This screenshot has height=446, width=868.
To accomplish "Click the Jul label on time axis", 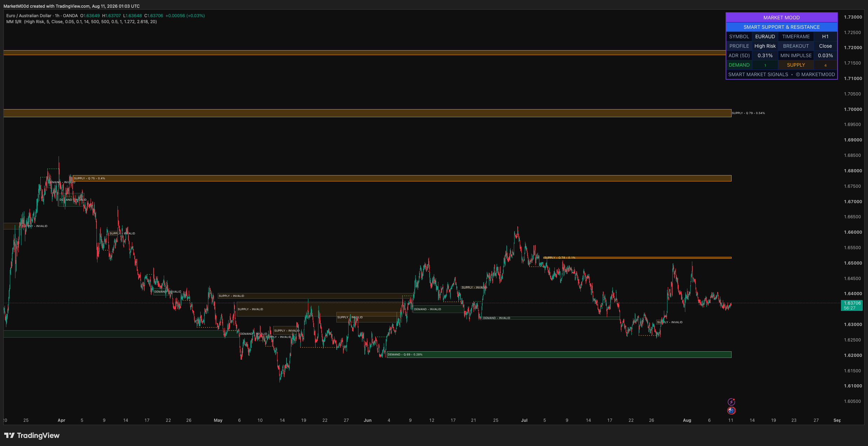I will 524,420.
